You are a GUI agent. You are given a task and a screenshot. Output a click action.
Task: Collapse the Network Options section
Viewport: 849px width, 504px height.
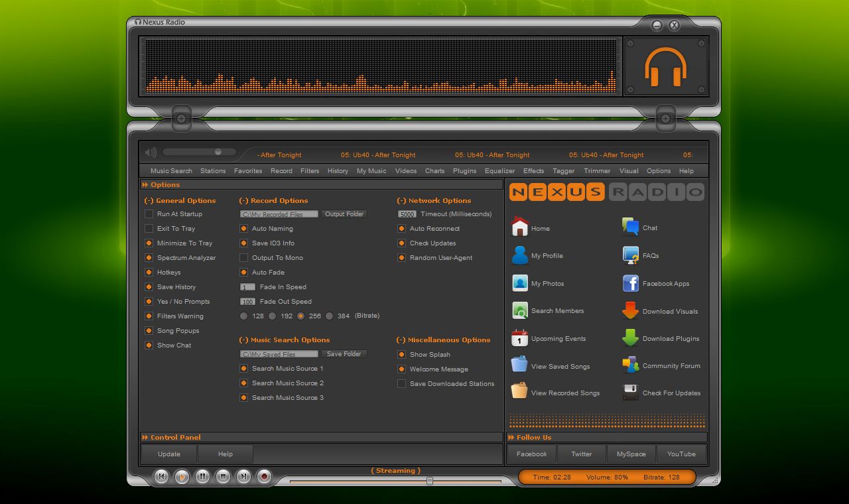[402, 200]
